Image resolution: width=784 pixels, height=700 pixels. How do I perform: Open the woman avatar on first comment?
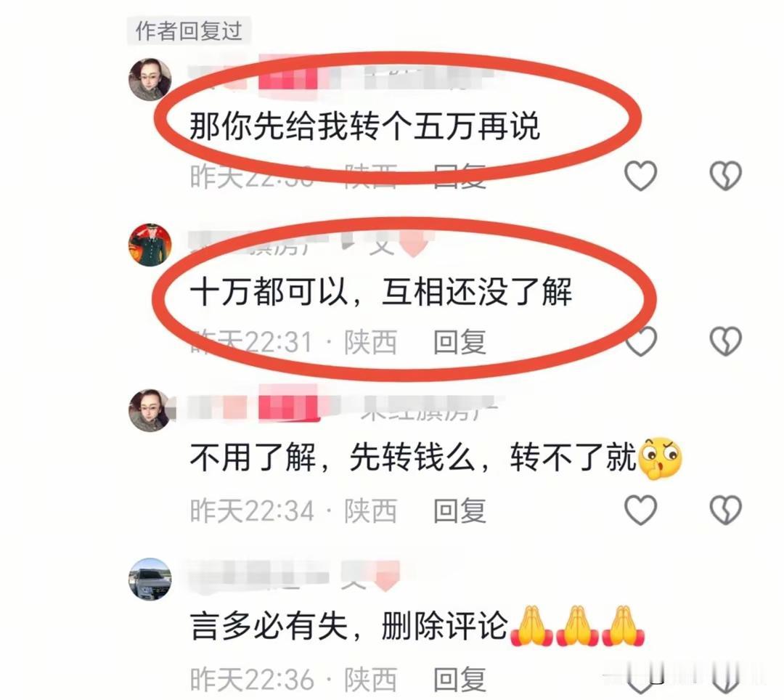150,80
